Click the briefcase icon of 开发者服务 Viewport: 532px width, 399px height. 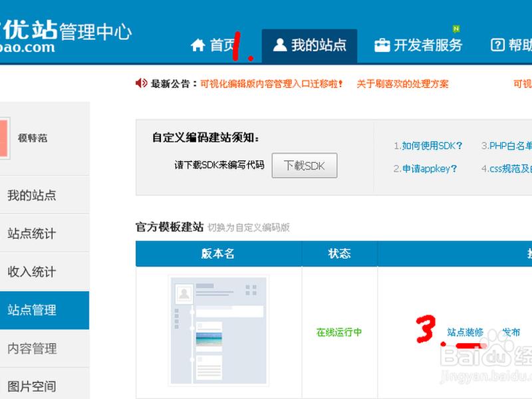click(382, 45)
